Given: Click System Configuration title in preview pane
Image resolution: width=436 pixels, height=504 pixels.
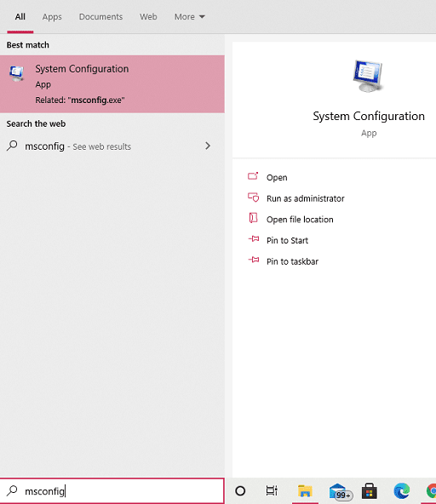Looking at the screenshot, I should (369, 117).
